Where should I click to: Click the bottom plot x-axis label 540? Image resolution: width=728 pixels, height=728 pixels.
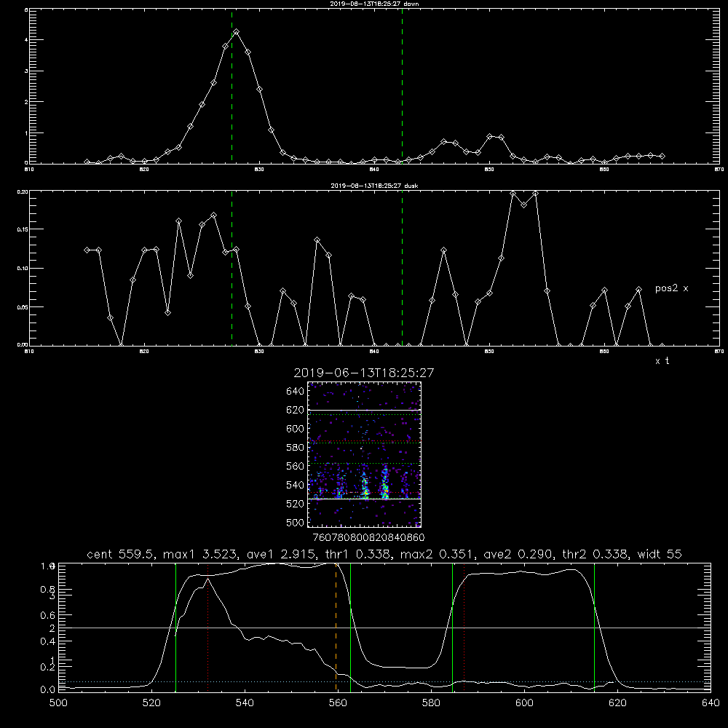245,703
